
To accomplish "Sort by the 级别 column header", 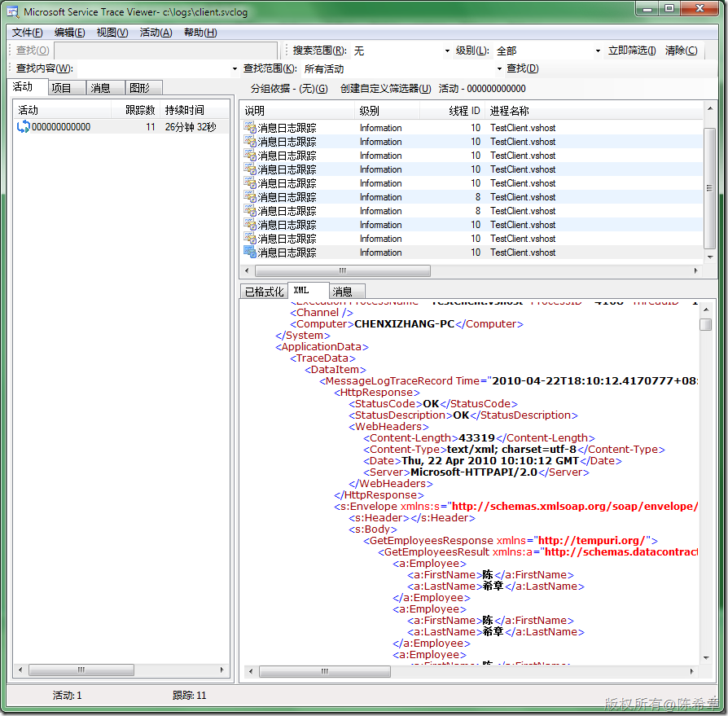I will point(388,111).
